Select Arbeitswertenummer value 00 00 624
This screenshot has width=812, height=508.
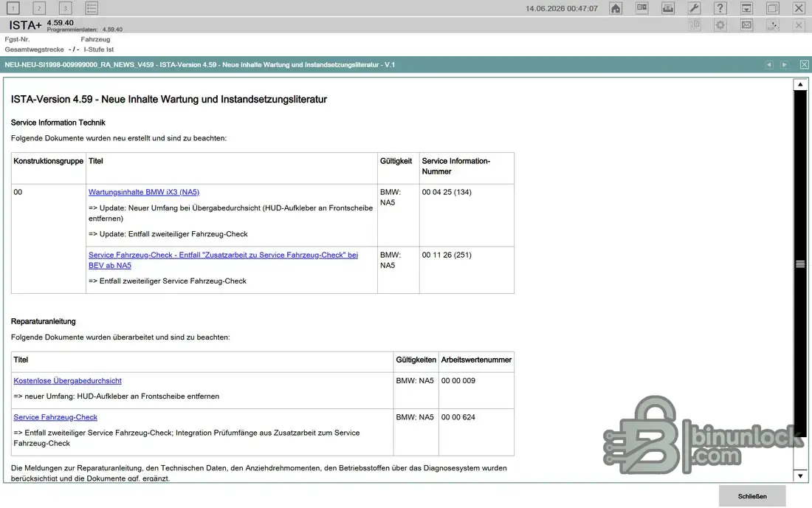tap(458, 417)
